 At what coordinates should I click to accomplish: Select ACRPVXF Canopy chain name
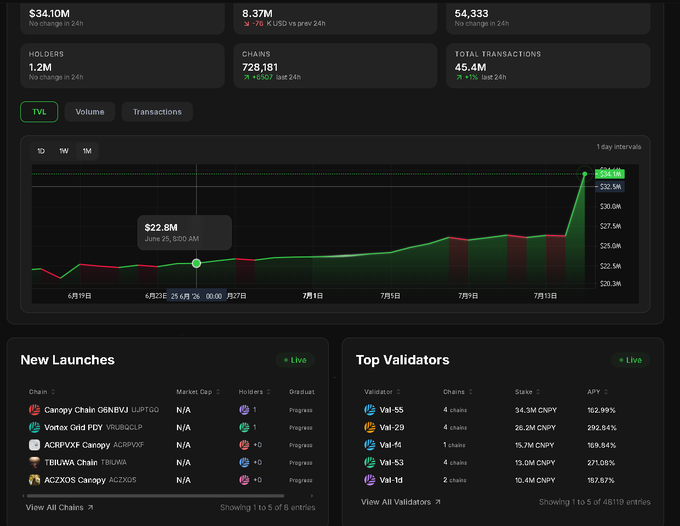click(x=77, y=445)
